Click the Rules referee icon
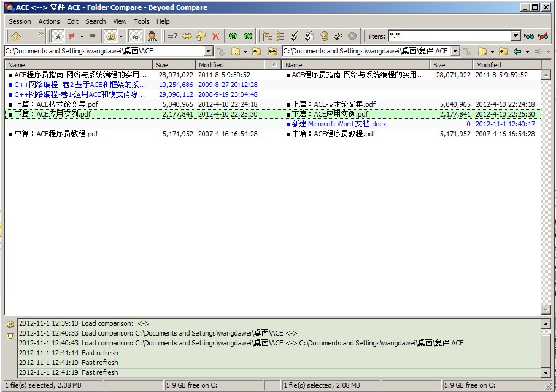556x392 pixels. 152,36
